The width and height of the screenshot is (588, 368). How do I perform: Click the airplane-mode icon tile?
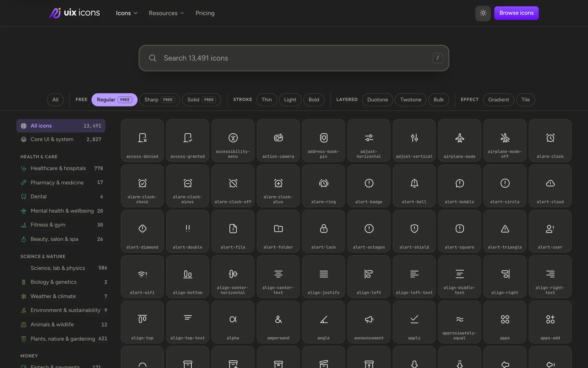[460, 140]
